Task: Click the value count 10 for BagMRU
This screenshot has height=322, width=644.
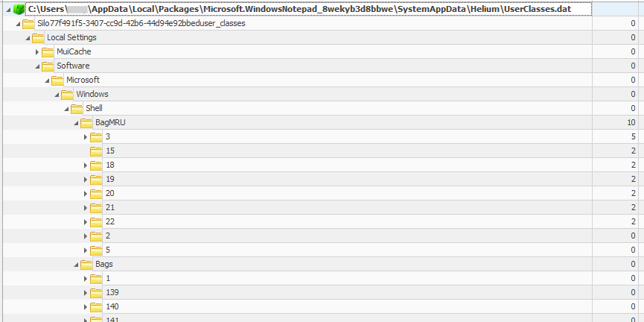Action: [631, 122]
